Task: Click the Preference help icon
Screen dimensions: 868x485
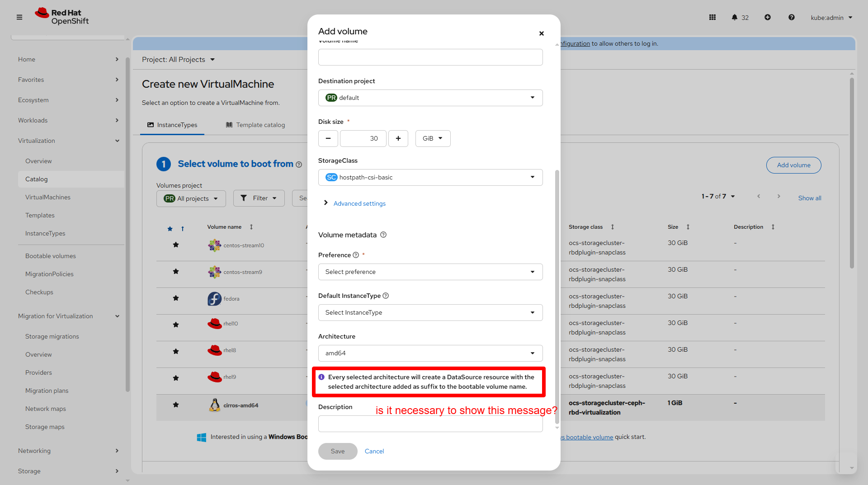Action: point(356,255)
